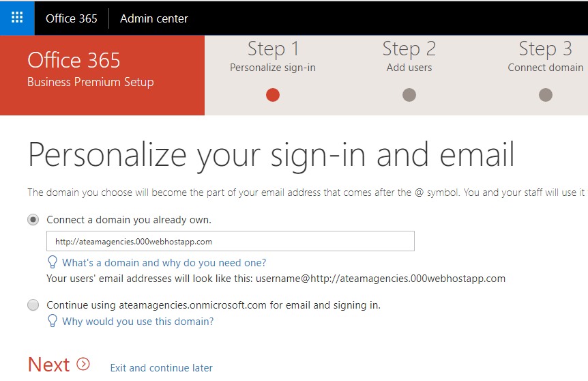Open 'Why would you use this domain?' link
Image resolution: width=588 pixels, height=381 pixels.
(x=138, y=322)
